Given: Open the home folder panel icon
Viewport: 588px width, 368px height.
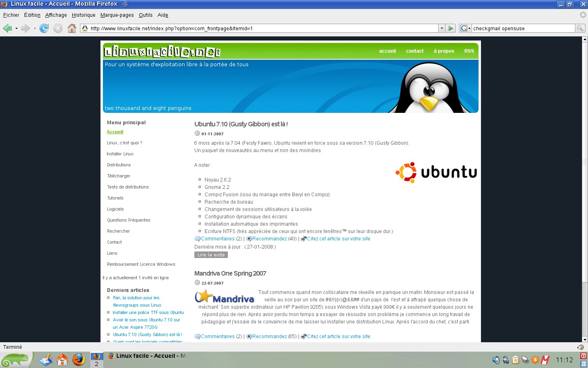Looking at the screenshot, I should (62, 360).
